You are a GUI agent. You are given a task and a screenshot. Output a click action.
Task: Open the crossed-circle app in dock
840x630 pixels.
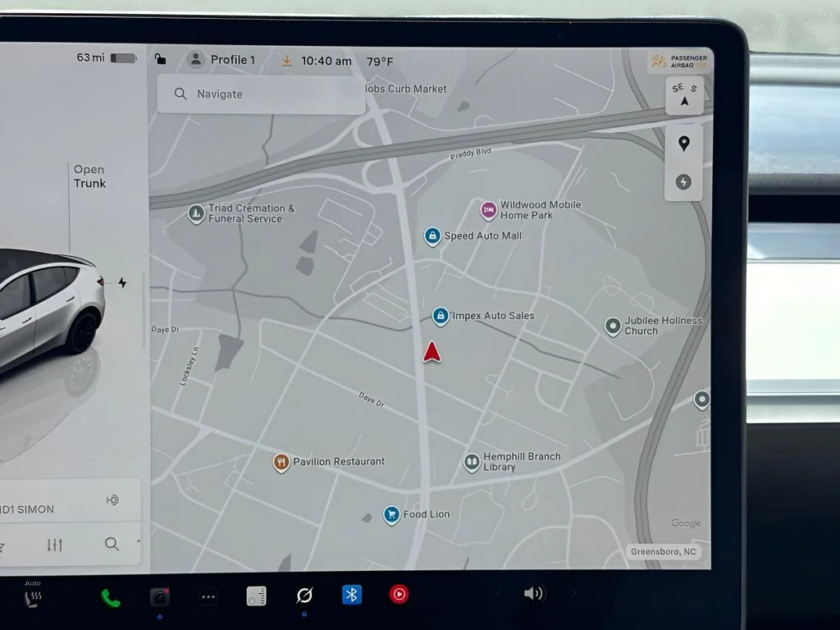[304, 596]
